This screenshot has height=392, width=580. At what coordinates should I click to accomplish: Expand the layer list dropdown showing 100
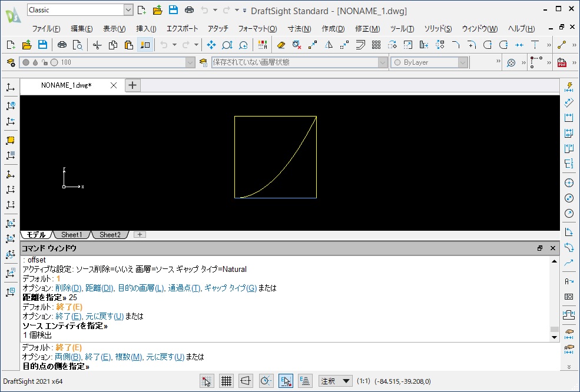190,62
